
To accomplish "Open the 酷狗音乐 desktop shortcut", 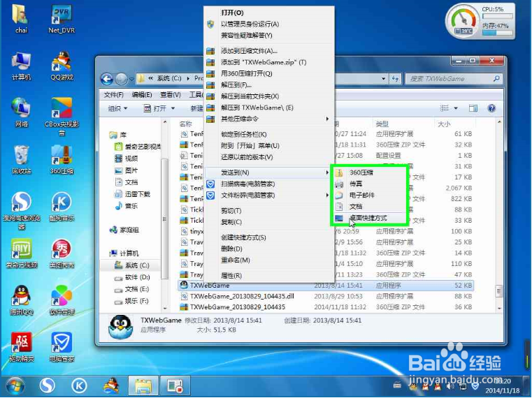I will pos(62,206).
